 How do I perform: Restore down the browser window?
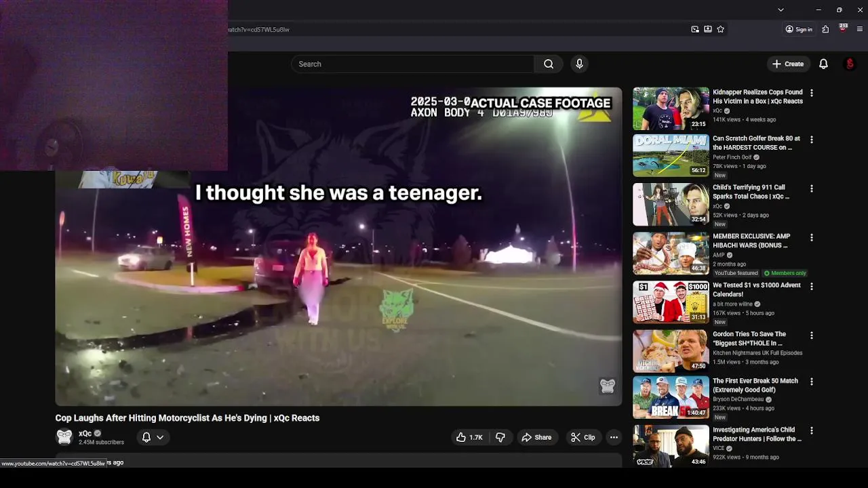coord(839,9)
